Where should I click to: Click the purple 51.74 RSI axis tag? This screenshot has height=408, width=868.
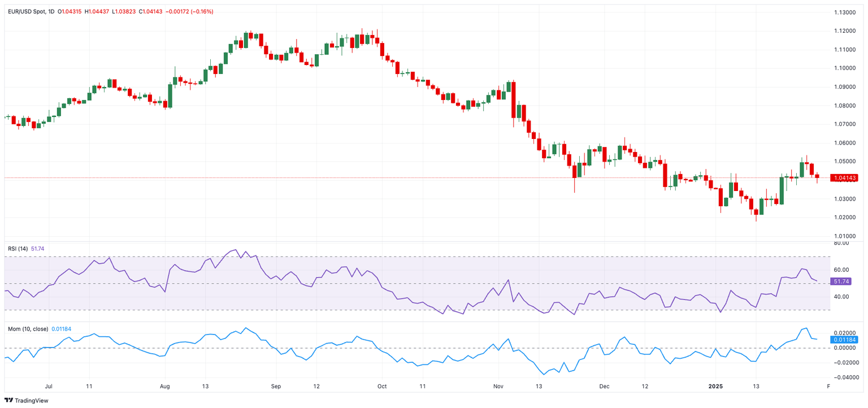tap(841, 281)
